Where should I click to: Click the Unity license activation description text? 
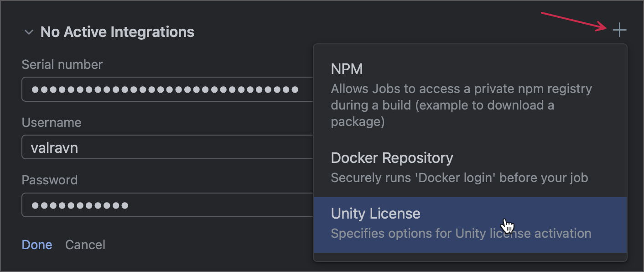460,233
